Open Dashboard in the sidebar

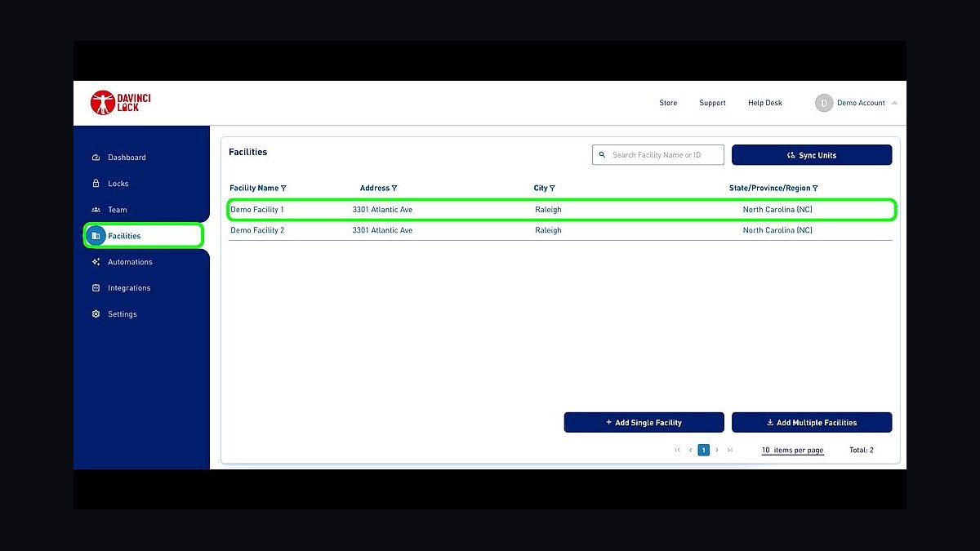coord(127,158)
